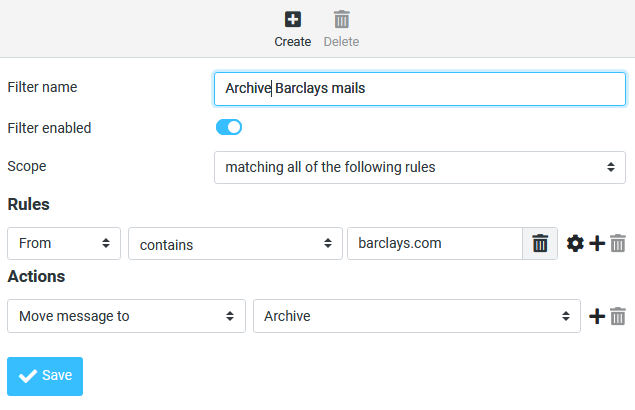635x410 pixels.
Task: Click the barclays.com rule value field
Action: tap(434, 243)
